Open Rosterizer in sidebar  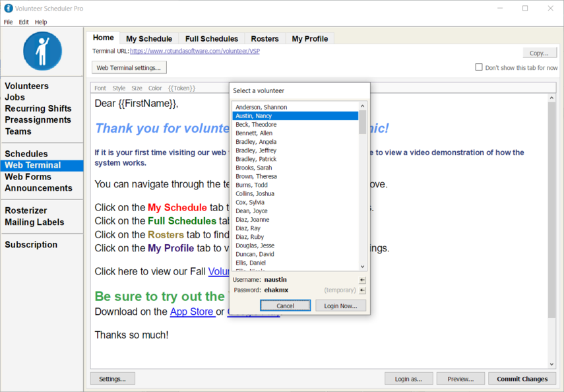click(x=26, y=211)
